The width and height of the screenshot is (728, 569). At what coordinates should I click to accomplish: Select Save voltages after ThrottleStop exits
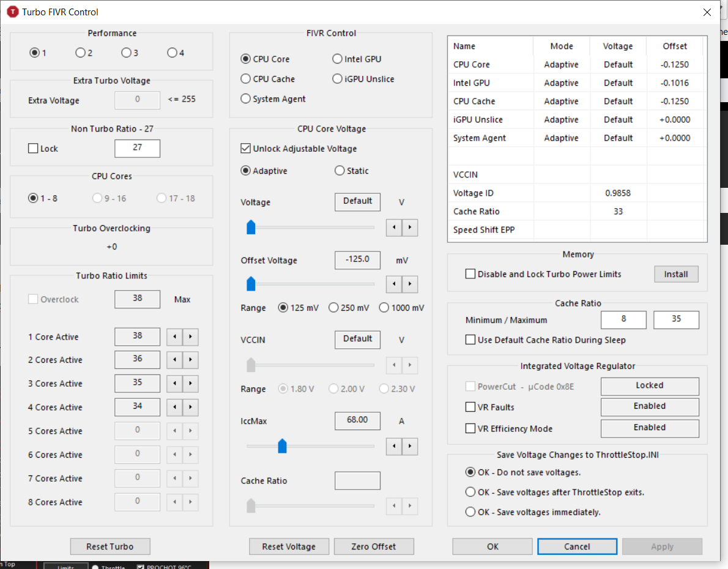coord(555,493)
